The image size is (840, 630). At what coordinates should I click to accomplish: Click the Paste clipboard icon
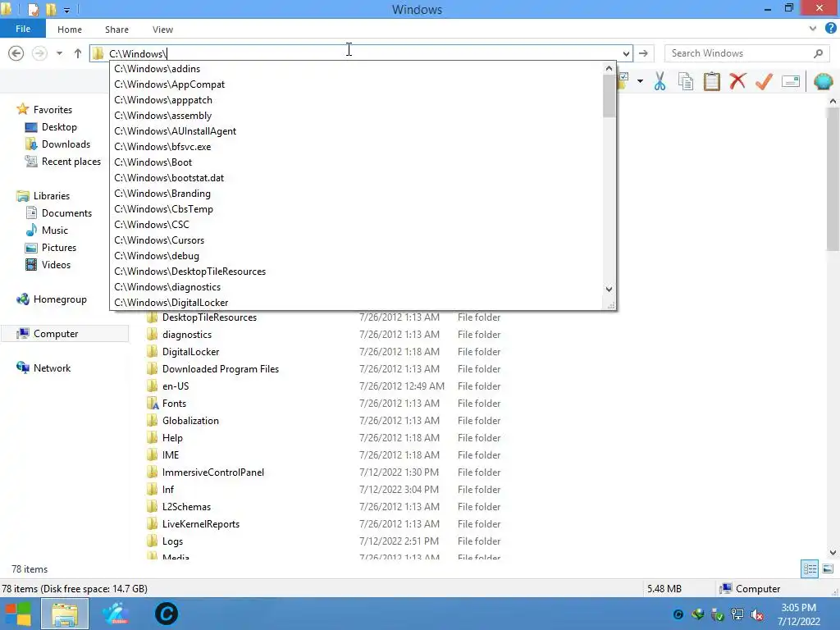711,81
